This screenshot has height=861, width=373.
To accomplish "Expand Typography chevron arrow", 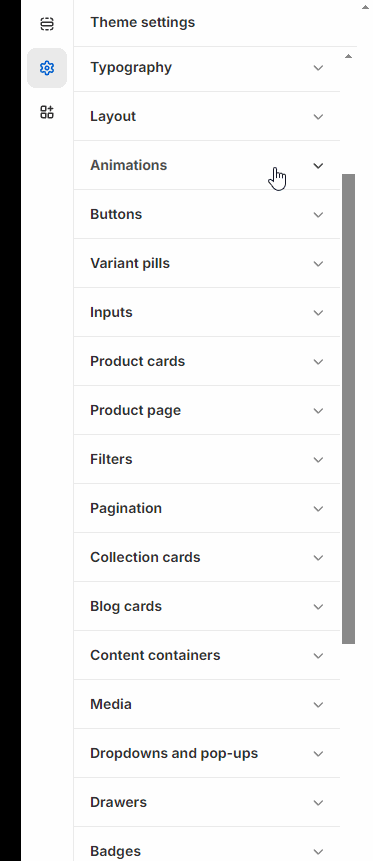I will [318, 68].
